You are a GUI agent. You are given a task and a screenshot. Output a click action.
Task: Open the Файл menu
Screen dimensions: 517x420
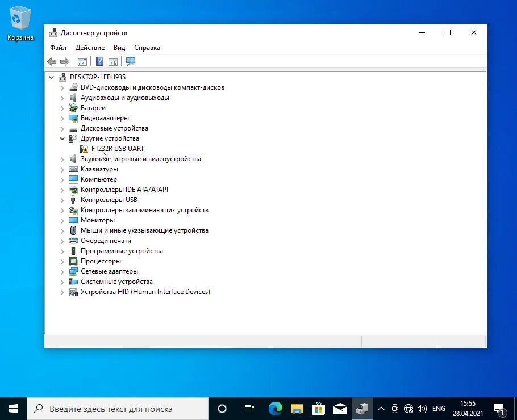pyautogui.click(x=58, y=48)
